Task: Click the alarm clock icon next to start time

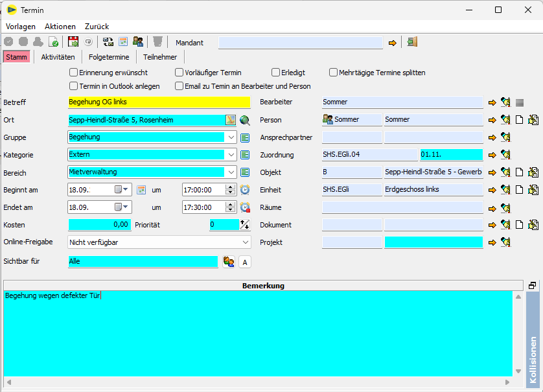Action: 245,190
